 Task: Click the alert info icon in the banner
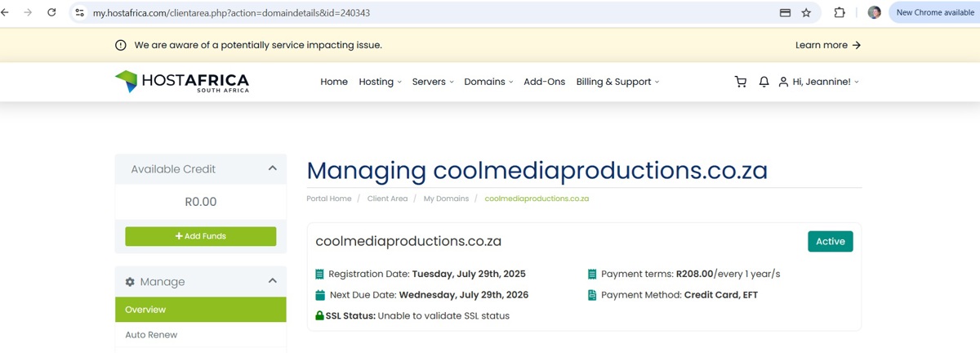(121, 46)
